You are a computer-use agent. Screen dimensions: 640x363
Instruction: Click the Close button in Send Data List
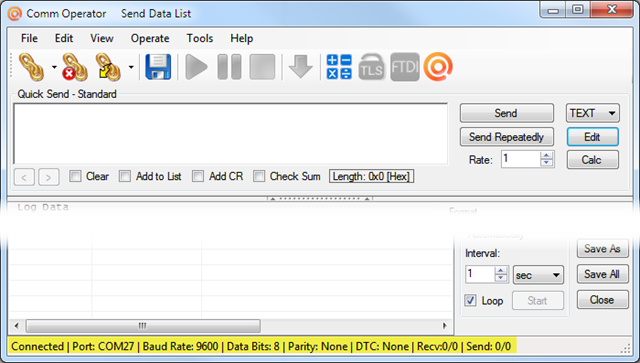602,300
